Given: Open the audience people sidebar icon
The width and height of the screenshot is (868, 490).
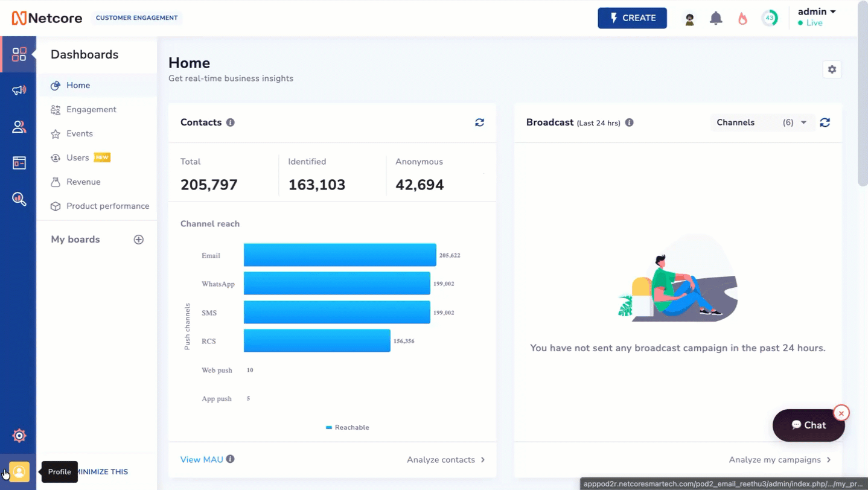Looking at the screenshot, I should (x=19, y=127).
